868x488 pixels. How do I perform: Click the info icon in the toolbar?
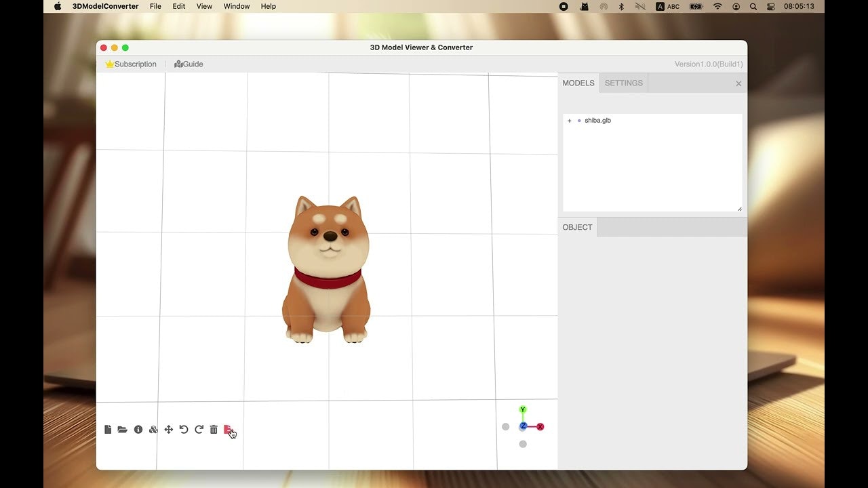tap(138, 429)
